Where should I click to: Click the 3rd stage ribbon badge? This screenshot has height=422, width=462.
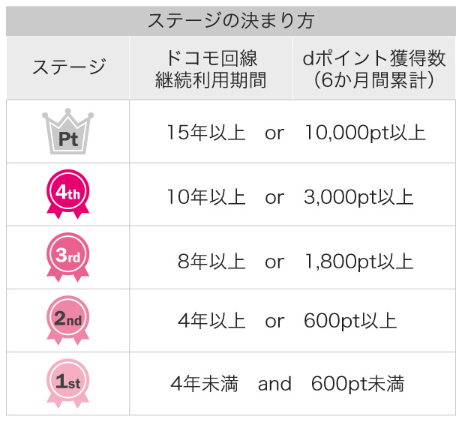click(68, 257)
